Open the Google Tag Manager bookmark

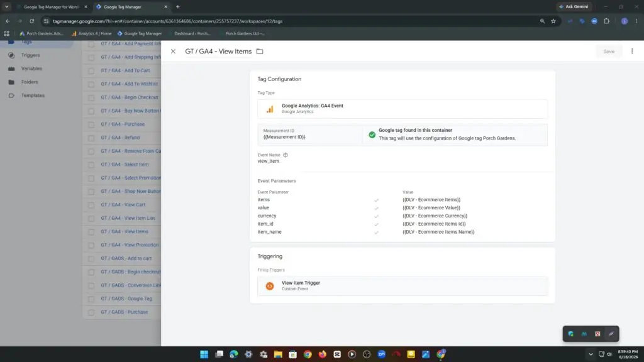(140, 34)
